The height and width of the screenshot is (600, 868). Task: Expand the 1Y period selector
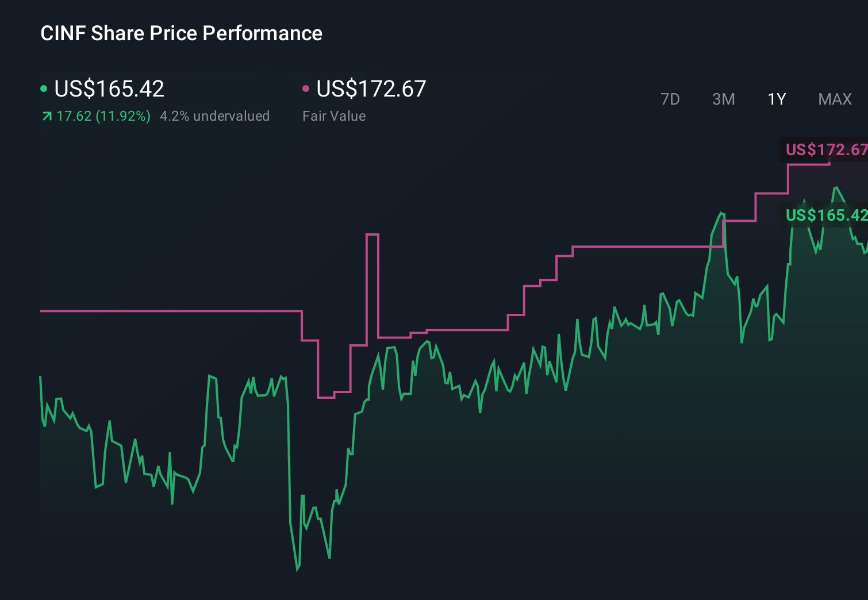click(x=776, y=99)
